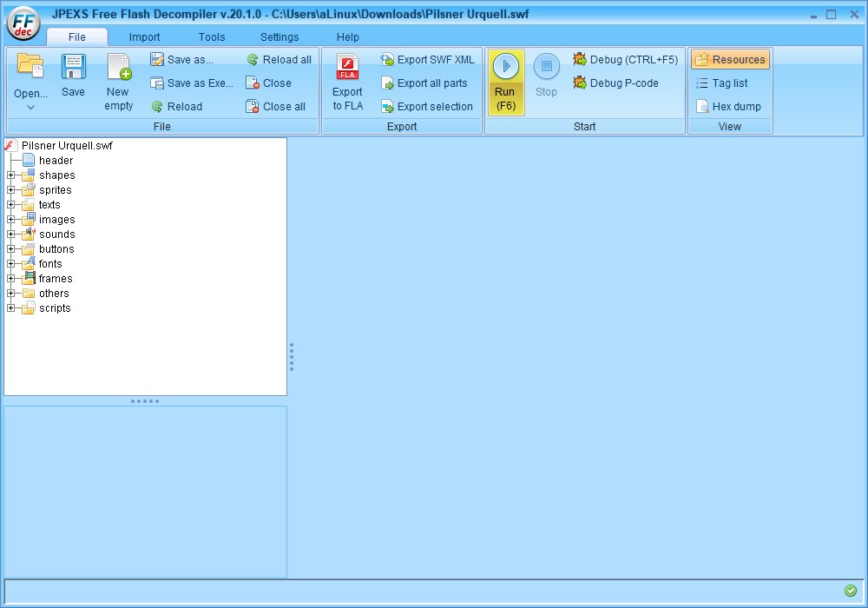Viewport: 868px width, 608px height.
Task: Open the Help ribbon tab
Action: click(x=348, y=37)
